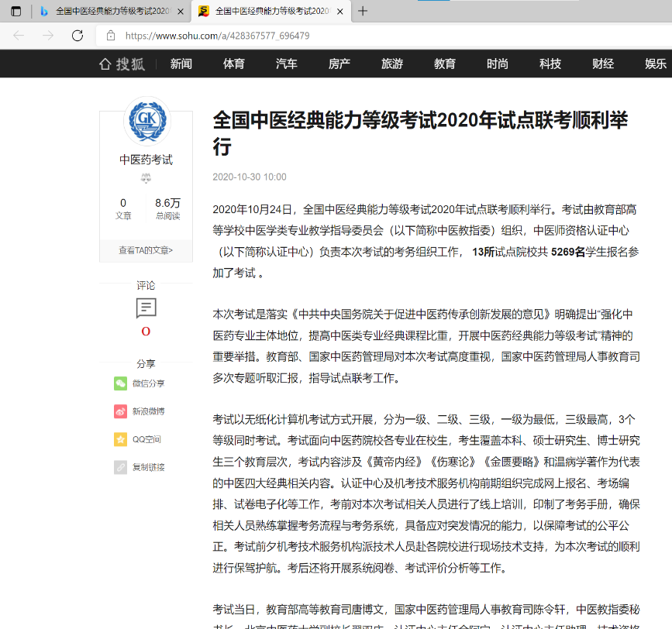Click the site lock icon in address bar
Viewport: 672px width, 629px height.
coord(111,36)
